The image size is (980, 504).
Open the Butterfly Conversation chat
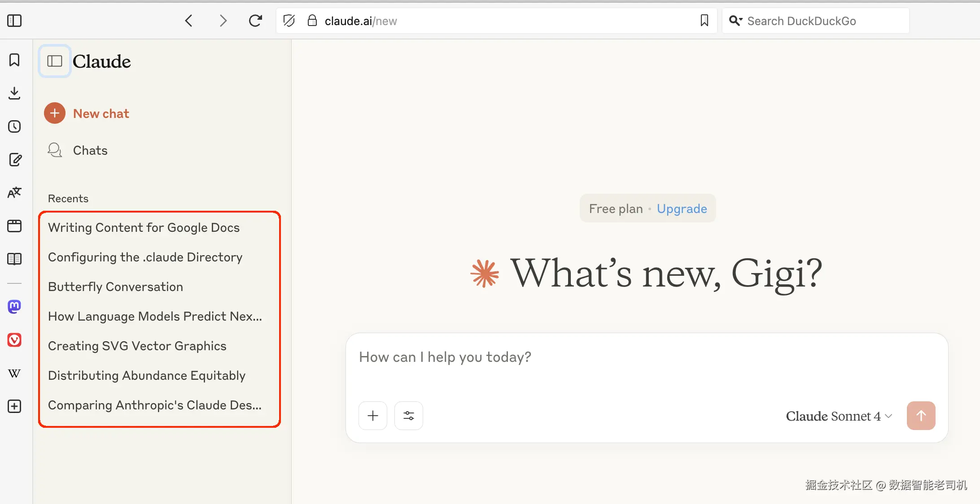pyautogui.click(x=115, y=287)
